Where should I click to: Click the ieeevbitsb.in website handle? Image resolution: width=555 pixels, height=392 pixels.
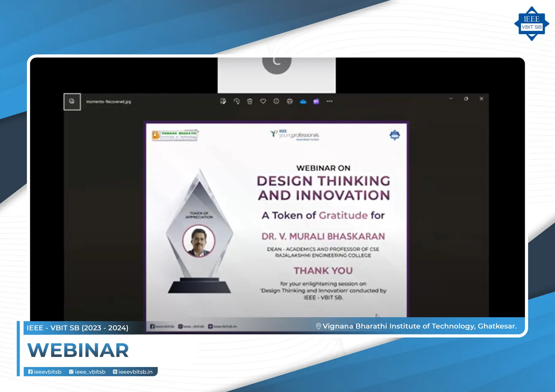[x=133, y=372]
